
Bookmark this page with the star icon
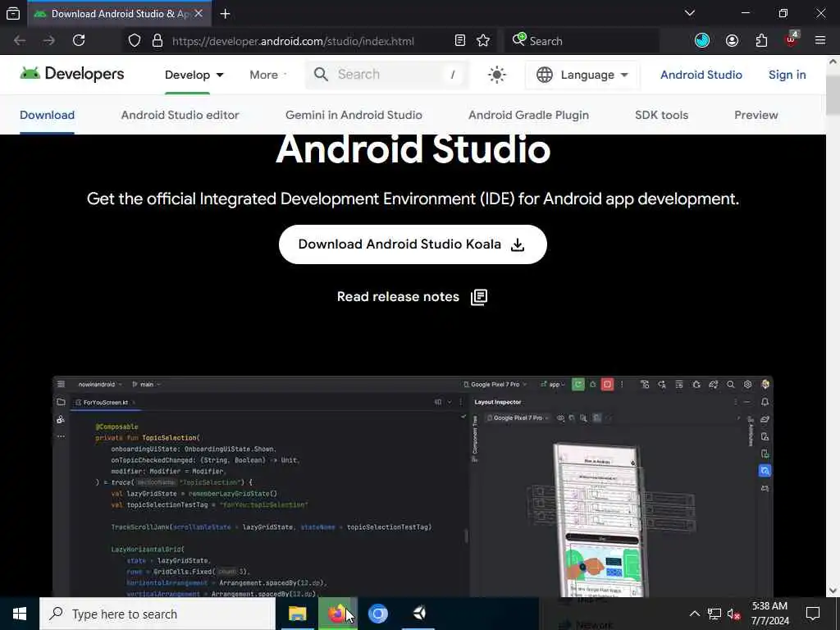(x=483, y=41)
